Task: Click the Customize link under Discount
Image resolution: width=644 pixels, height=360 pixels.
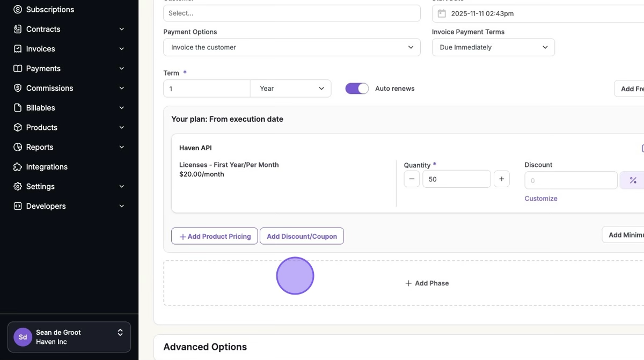Action: 540,199
